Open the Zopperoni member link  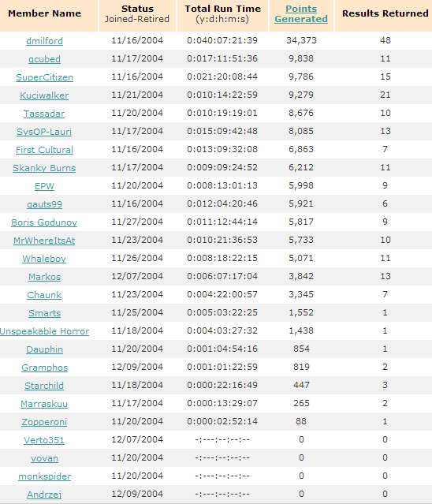(x=44, y=422)
